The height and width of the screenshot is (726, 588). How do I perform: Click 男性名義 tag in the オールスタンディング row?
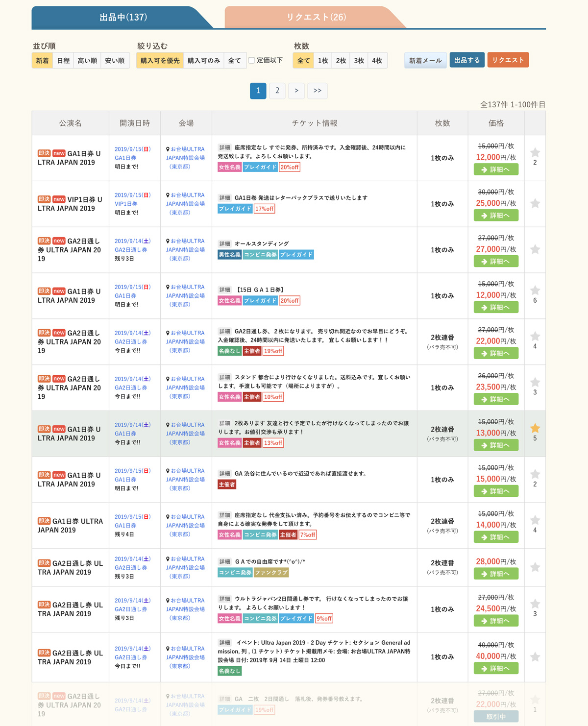coord(229,255)
